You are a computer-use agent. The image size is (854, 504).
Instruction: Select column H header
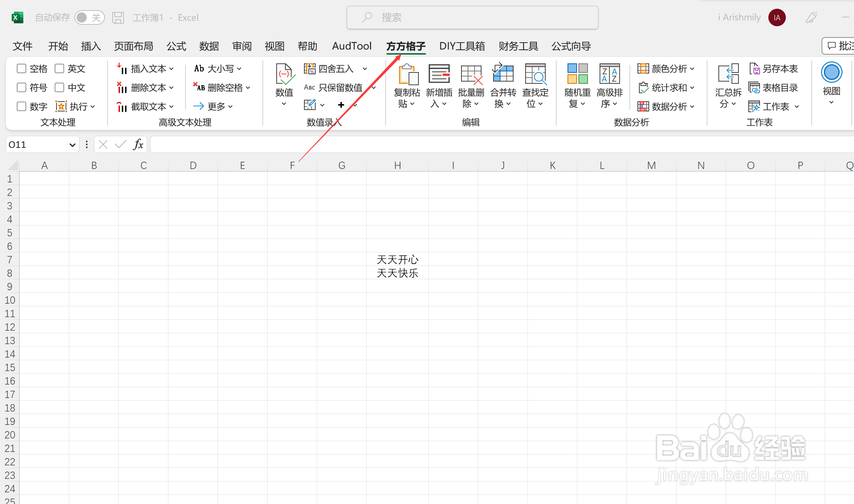397,165
